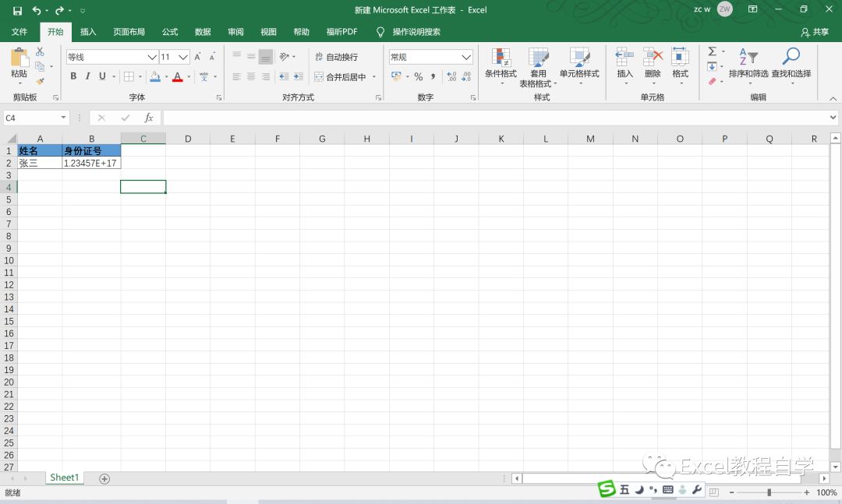Click the Redo arrow icon
The width and height of the screenshot is (842, 504).
pos(59,10)
